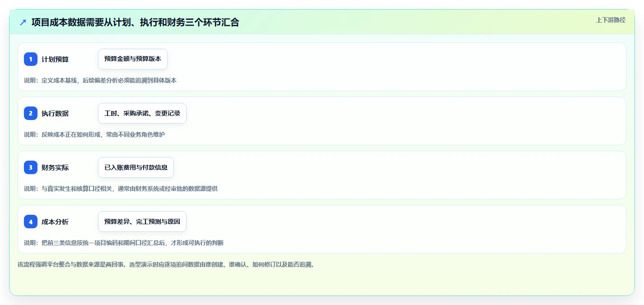Click the 已入账费用与付款信息 chip
This screenshot has width=644, height=305.
tap(136, 167)
